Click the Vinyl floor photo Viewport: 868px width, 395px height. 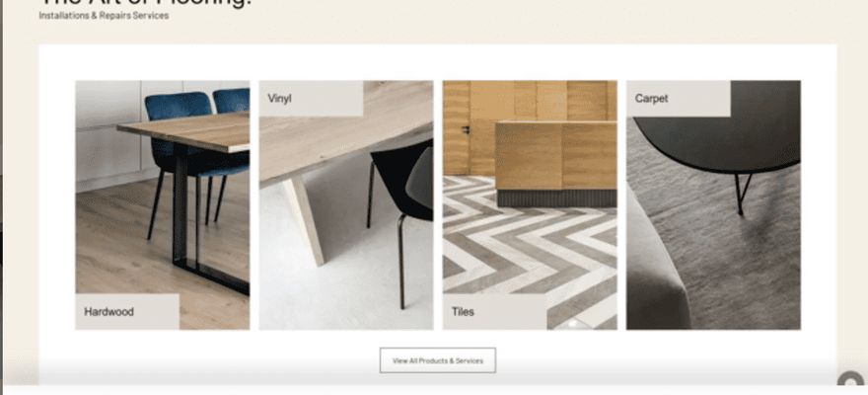pyautogui.click(x=346, y=205)
